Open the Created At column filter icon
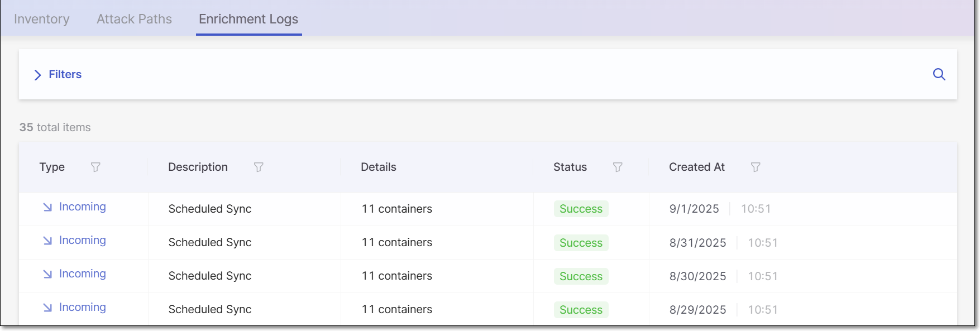This screenshot has width=980, height=331. click(x=756, y=167)
